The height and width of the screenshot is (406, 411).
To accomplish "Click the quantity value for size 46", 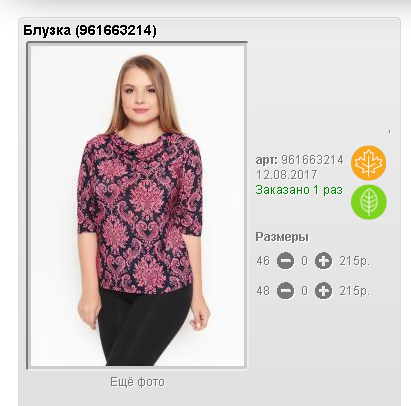I will click(304, 261).
